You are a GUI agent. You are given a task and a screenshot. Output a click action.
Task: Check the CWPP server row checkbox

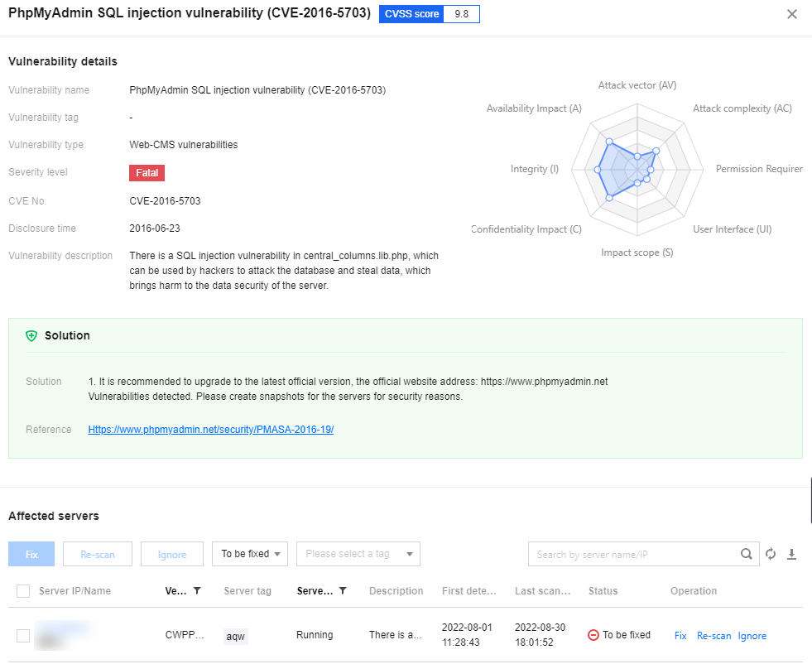23,635
